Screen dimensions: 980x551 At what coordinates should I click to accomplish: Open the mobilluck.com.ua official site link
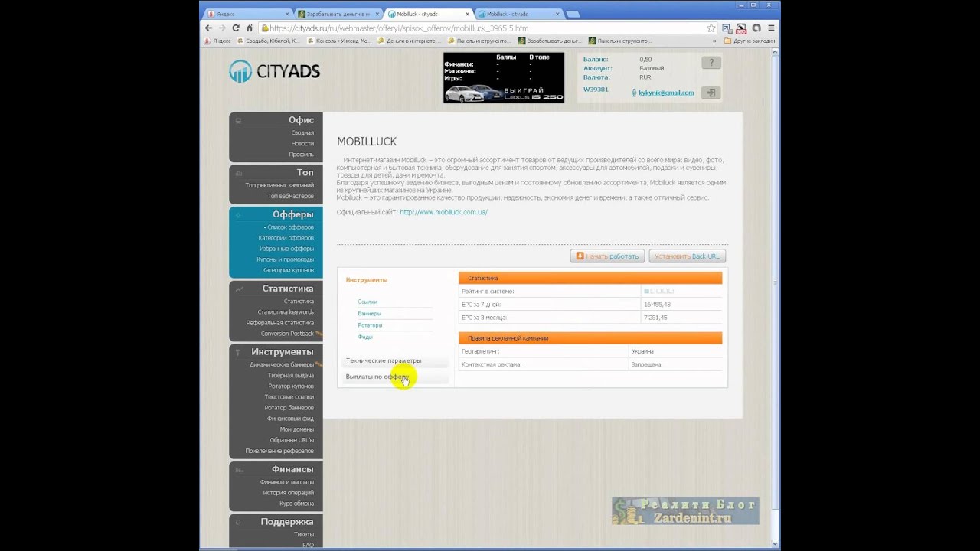[443, 212]
